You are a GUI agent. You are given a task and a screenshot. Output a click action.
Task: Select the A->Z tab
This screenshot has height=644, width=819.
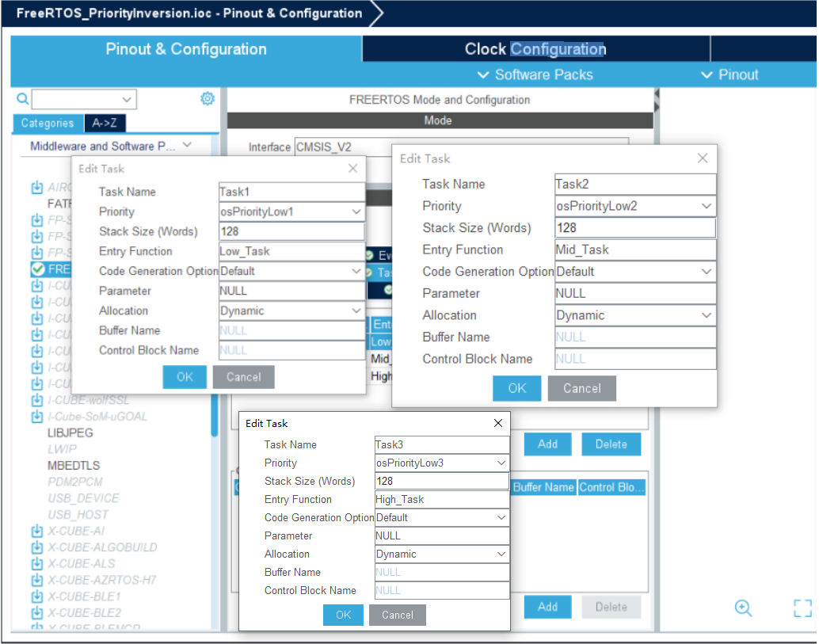tap(105, 124)
